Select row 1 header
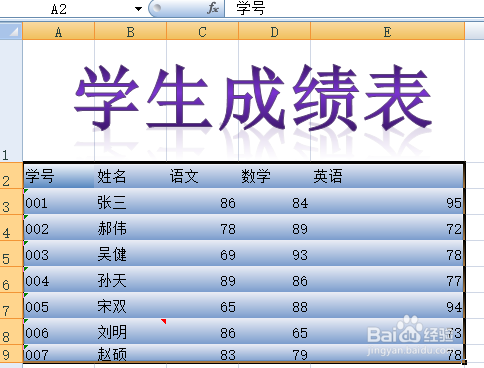Image resolution: width=484 pixels, height=368 pixels. point(11,101)
